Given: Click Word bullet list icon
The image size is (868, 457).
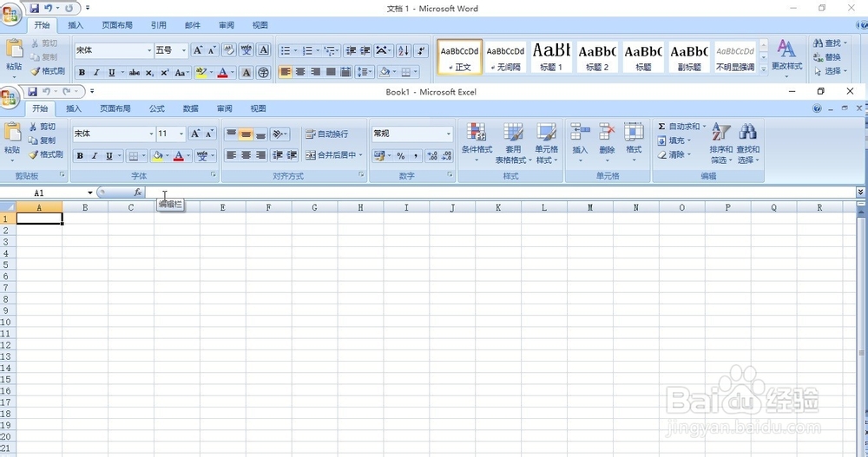Looking at the screenshot, I should pos(286,50).
